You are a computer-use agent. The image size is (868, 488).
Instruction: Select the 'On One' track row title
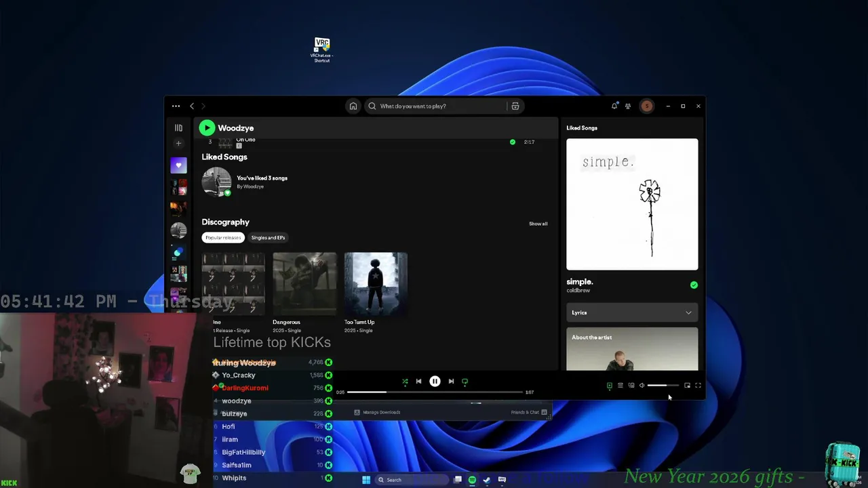[245, 140]
